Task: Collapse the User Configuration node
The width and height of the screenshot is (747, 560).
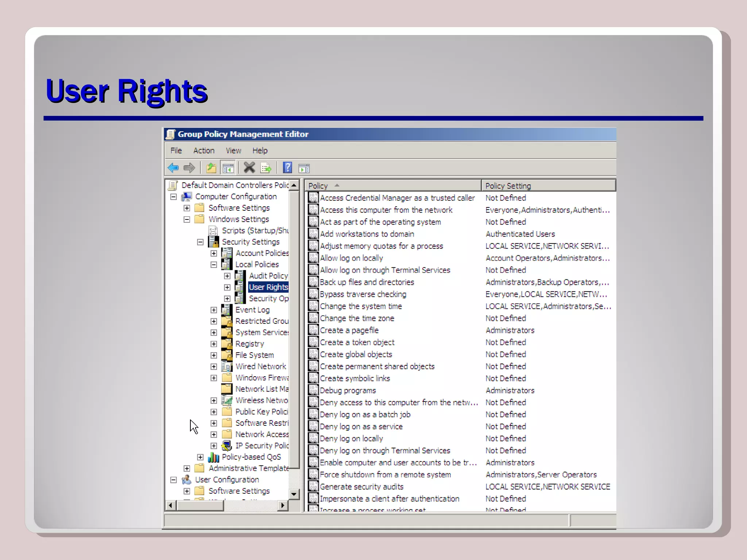Action: pos(174,480)
